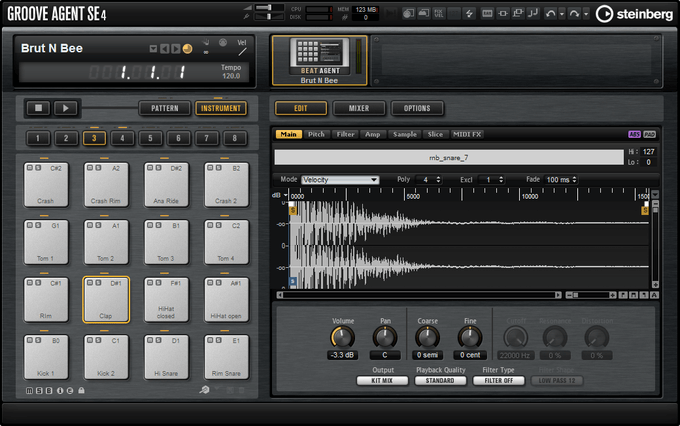Mute the Clap pad
Viewport: 680px width, 426px height.
tap(90, 283)
